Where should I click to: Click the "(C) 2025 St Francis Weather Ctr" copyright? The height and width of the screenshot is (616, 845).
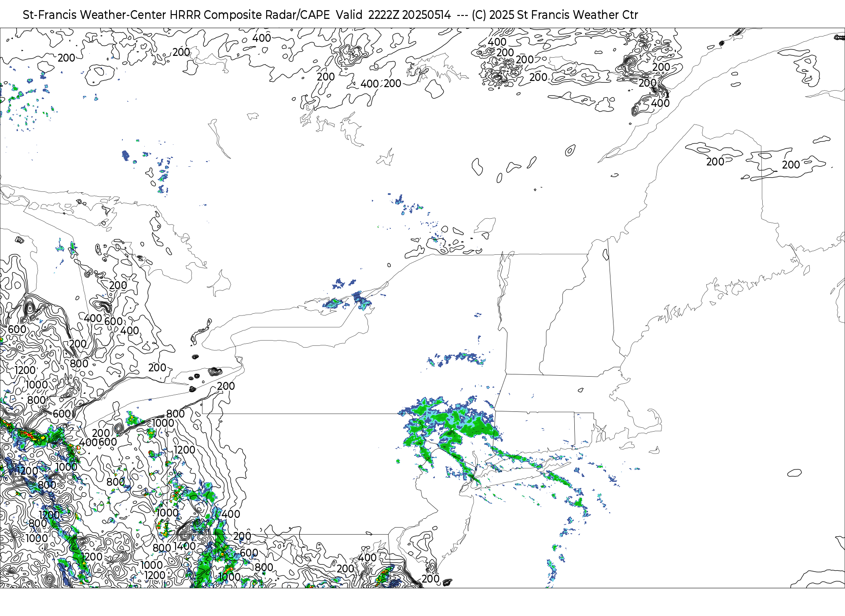tap(555, 15)
